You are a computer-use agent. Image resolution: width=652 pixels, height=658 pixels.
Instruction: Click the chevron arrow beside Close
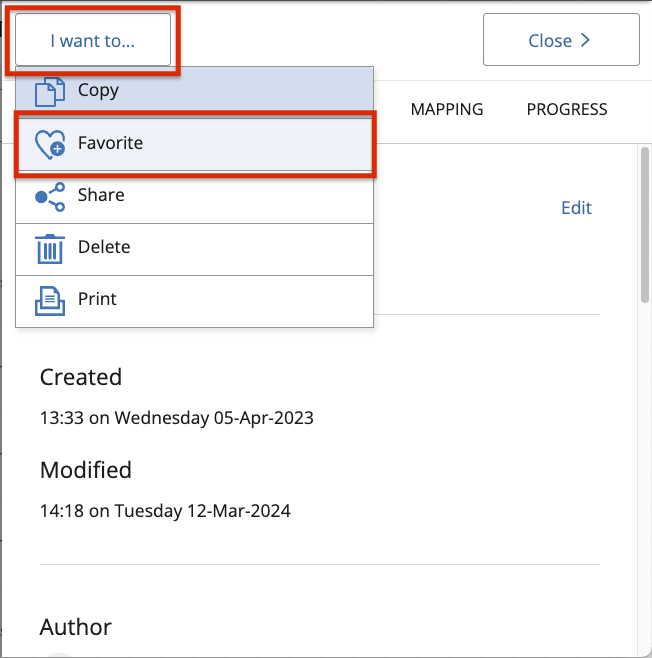585,40
